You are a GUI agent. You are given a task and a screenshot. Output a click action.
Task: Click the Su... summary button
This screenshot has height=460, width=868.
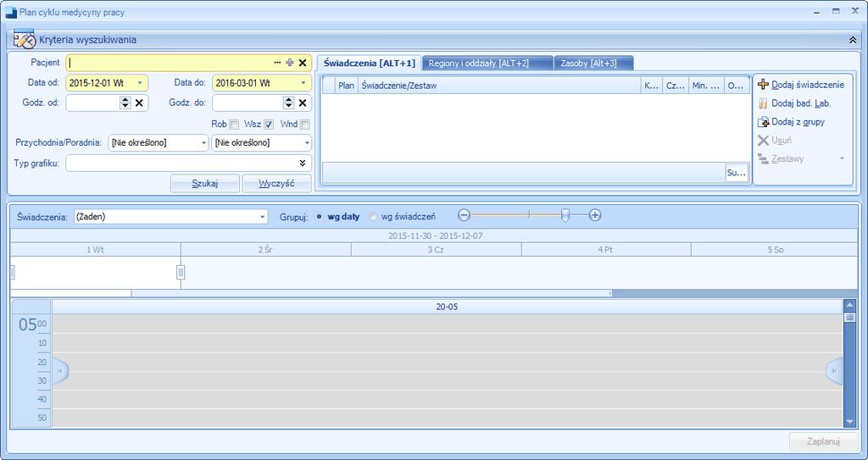[x=737, y=173]
